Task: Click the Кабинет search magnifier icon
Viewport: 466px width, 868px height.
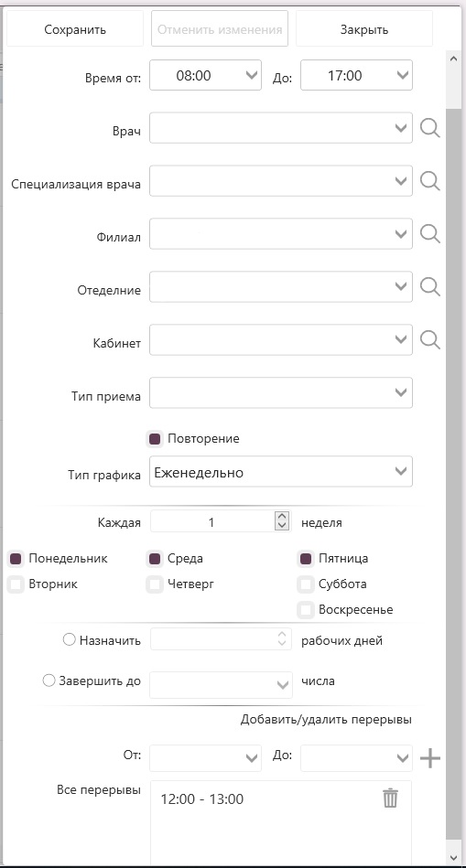Action: pyautogui.click(x=429, y=339)
